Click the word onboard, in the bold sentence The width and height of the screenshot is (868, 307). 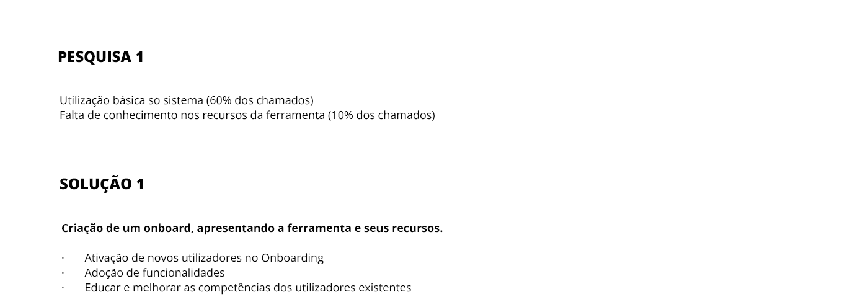point(169,228)
